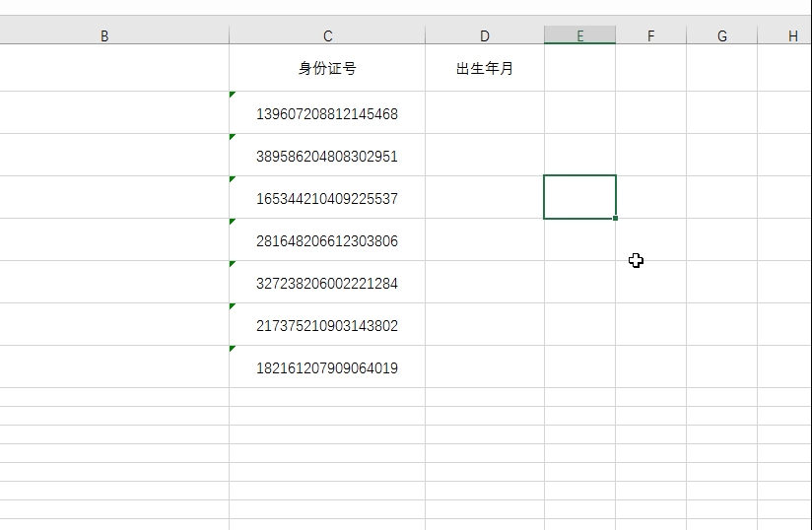This screenshot has height=530, width=812.
Task: Select entire column G via header
Action: 722,36
